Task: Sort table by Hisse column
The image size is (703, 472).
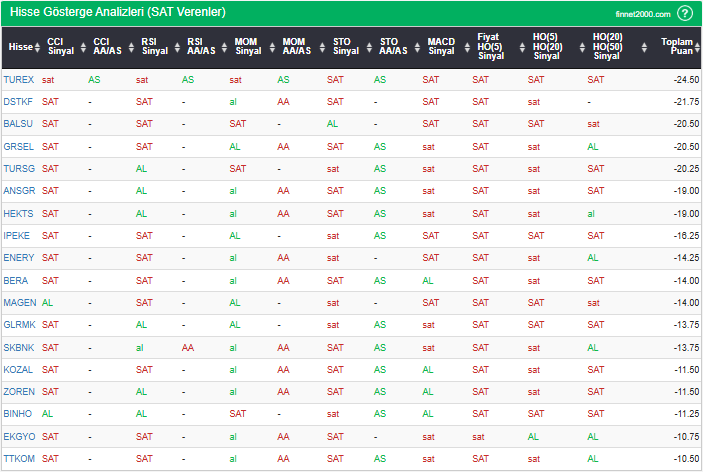Action: click(x=20, y=46)
